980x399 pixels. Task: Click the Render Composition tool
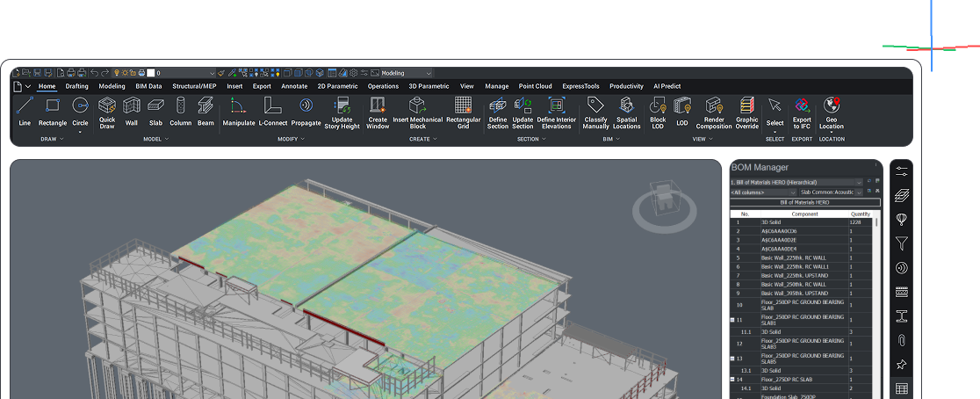pos(714,112)
